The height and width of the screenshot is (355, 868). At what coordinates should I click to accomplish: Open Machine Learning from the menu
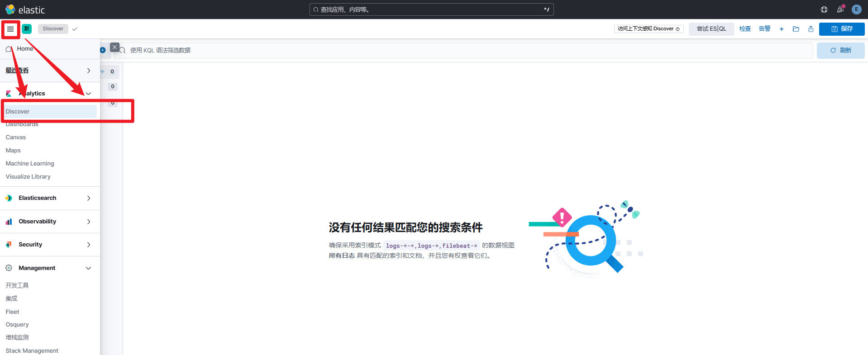(30, 164)
